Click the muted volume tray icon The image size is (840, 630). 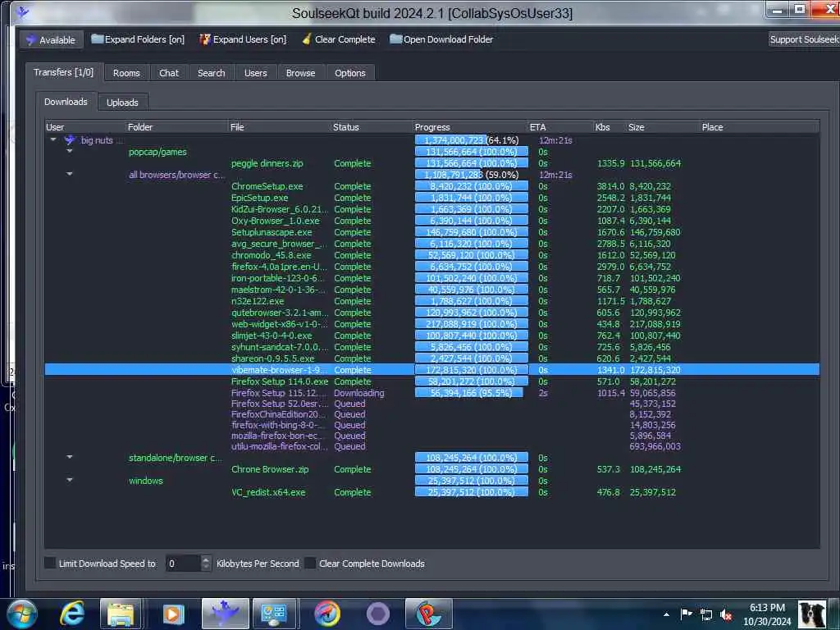point(726,615)
